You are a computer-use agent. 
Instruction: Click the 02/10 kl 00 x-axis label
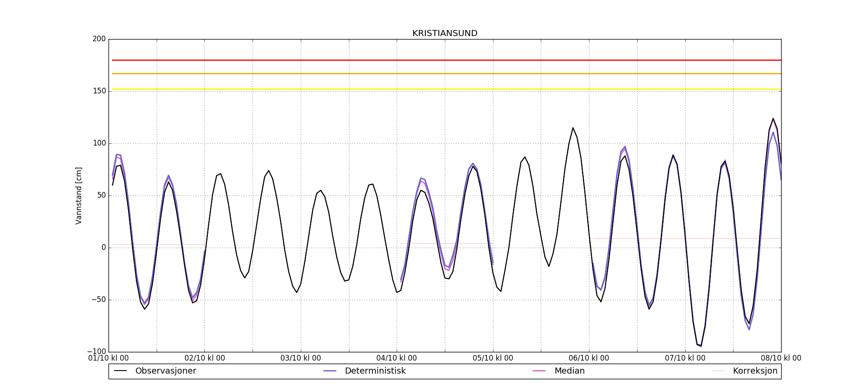click(x=205, y=358)
